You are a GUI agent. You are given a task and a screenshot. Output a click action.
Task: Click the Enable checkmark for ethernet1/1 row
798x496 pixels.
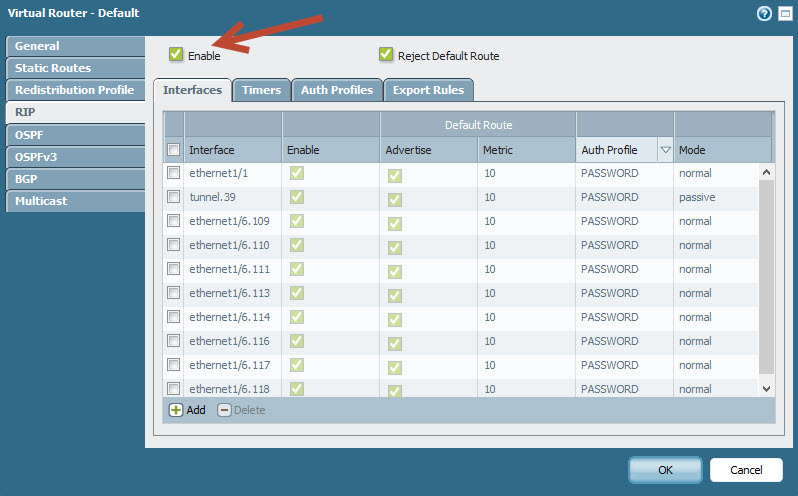(x=296, y=173)
